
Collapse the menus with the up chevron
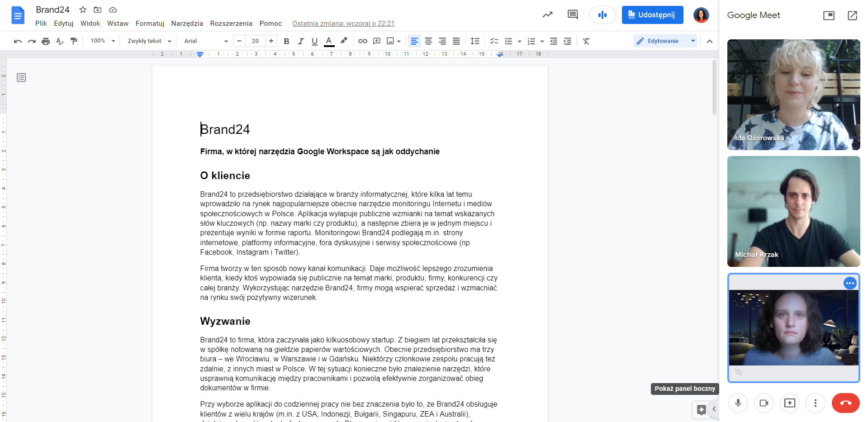(709, 41)
